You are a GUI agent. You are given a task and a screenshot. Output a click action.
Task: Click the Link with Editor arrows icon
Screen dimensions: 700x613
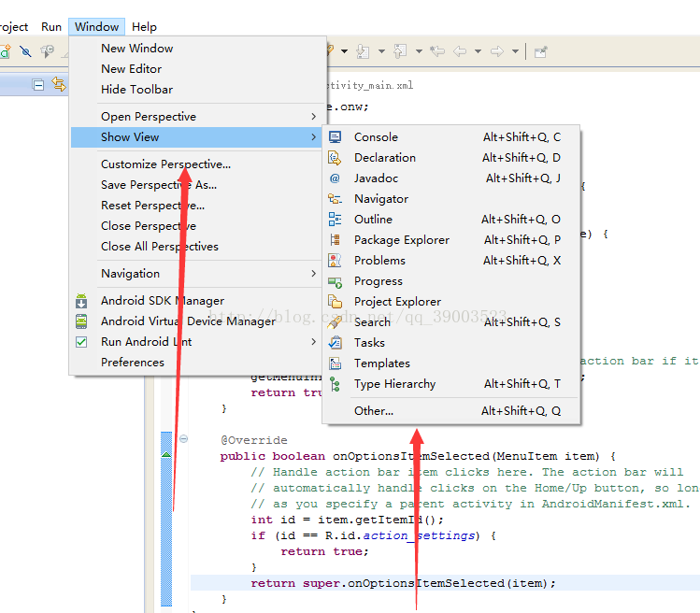pos(59,84)
